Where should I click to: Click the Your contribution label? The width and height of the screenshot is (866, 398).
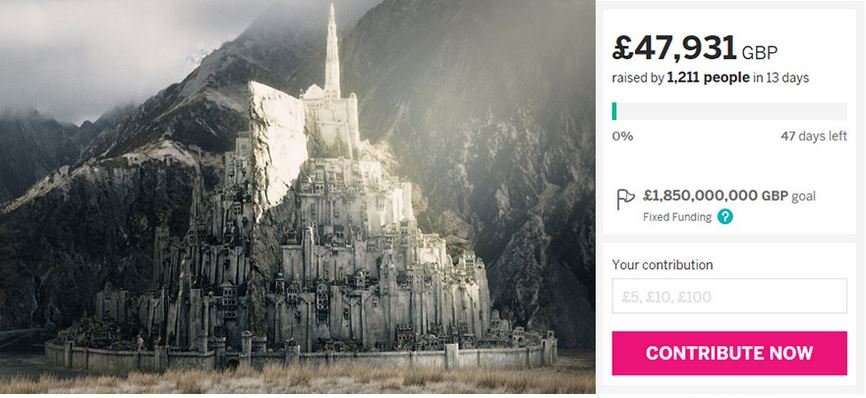(x=662, y=265)
